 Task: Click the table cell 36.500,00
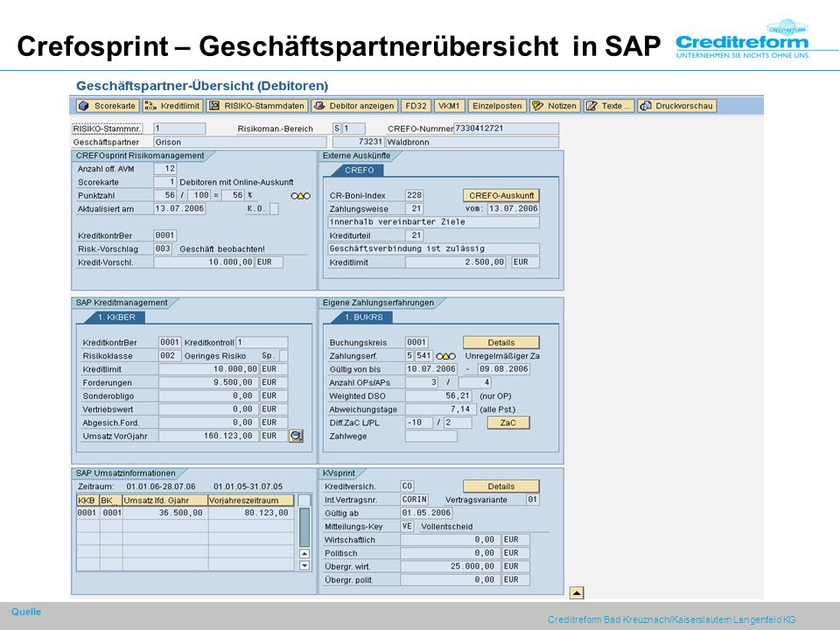pyautogui.click(x=165, y=514)
